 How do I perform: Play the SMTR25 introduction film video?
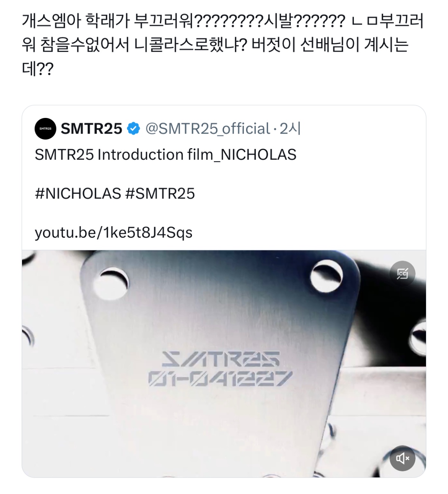pyautogui.click(x=224, y=364)
